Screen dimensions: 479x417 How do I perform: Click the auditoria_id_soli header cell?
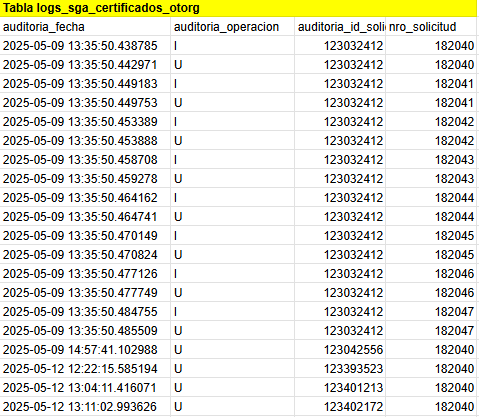tap(340, 27)
